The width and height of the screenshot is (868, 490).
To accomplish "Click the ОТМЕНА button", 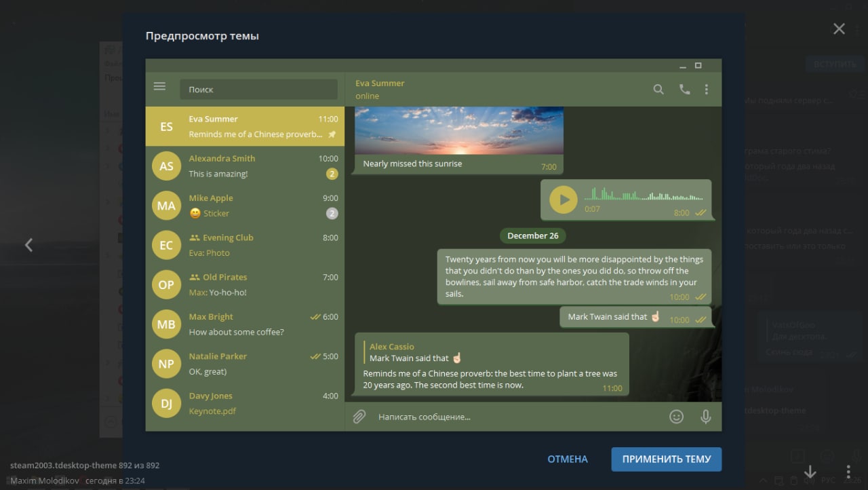I will (568, 459).
